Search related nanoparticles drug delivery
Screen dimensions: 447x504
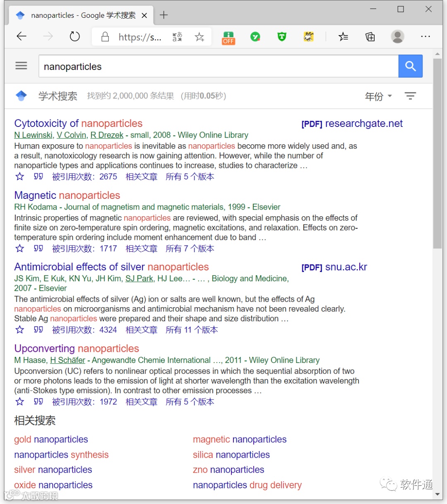coord(247,485)
